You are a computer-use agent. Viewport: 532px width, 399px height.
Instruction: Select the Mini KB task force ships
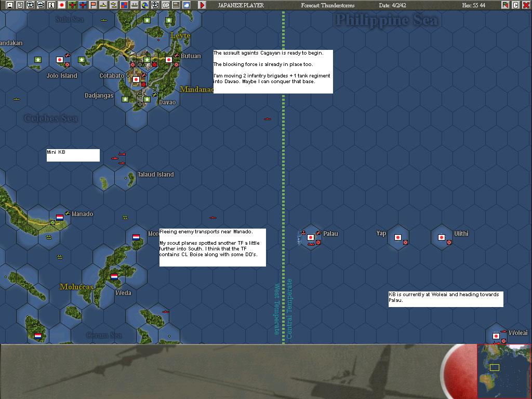[119, 158]
